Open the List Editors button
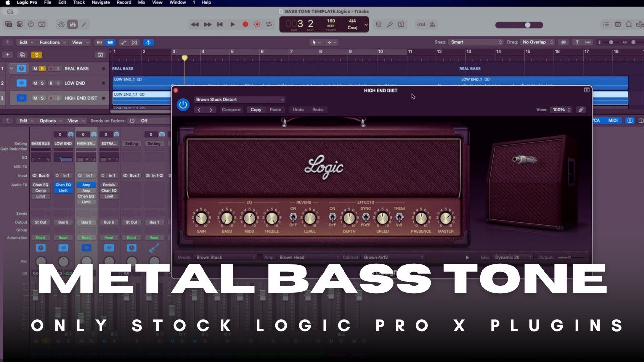Screen dimensions: 644x362 pos(607,24)
